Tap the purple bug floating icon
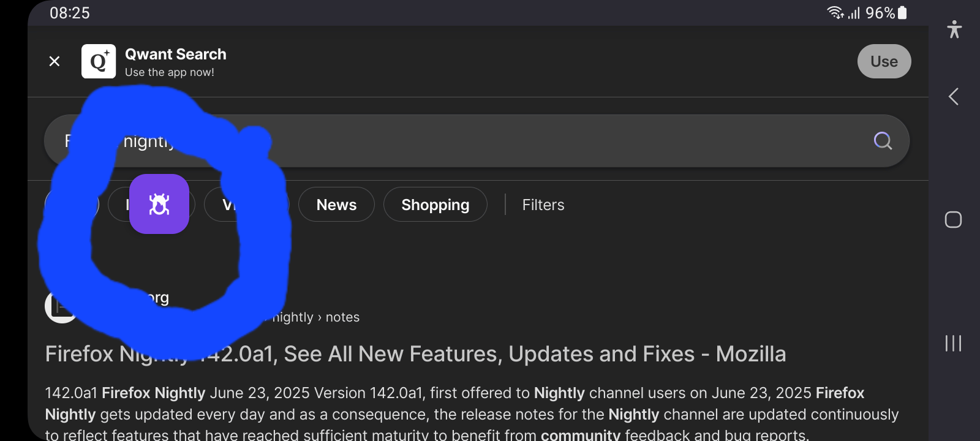 click(x=159, y=204)
